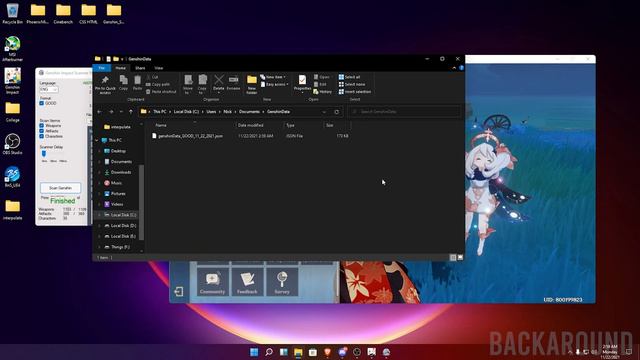
Task: Open the Language dropdown in scanner
Action: [x=49, y=89]
